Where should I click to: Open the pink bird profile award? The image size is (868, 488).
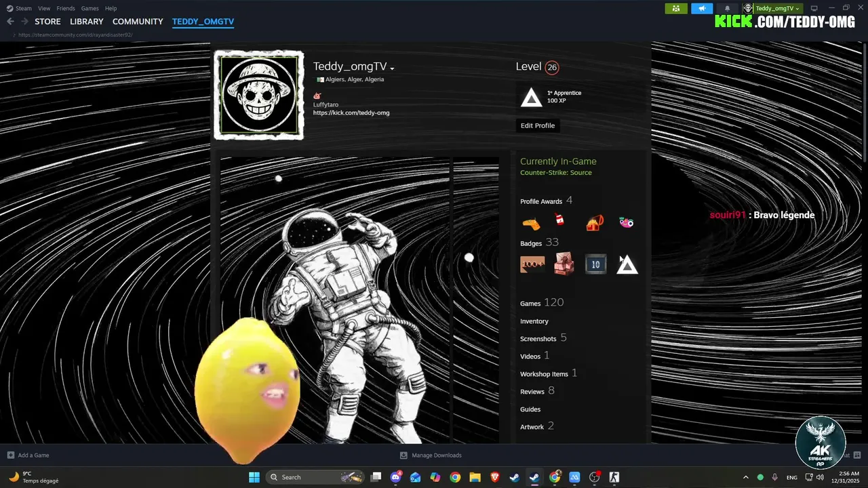coord(627,222)
